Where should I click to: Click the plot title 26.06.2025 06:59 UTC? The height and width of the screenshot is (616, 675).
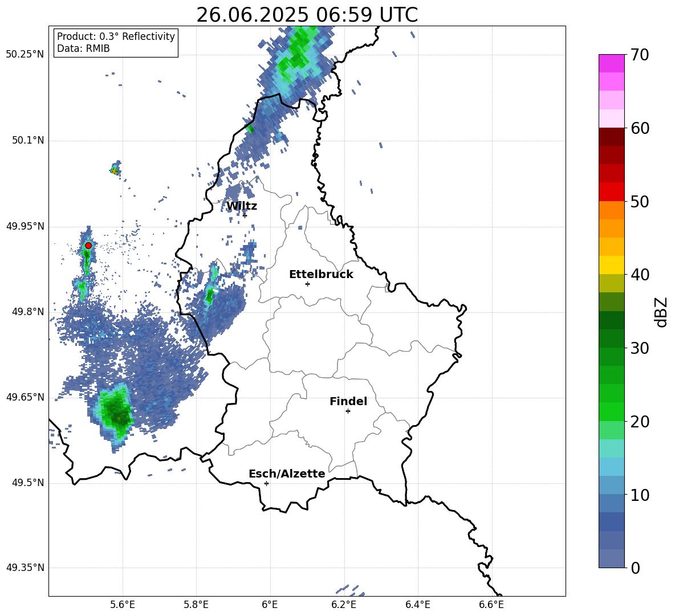307,15
